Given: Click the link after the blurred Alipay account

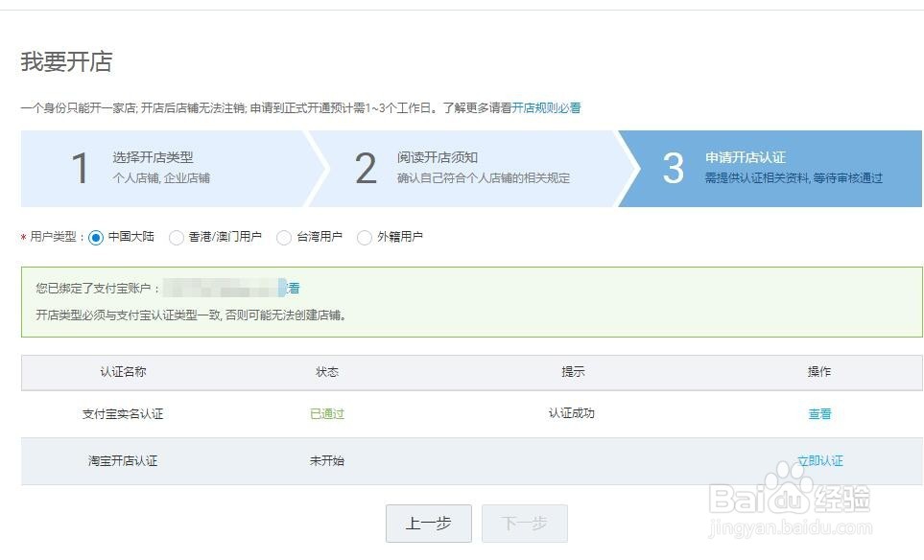Looking at the screenshot, I should click(x=293, y=288).
